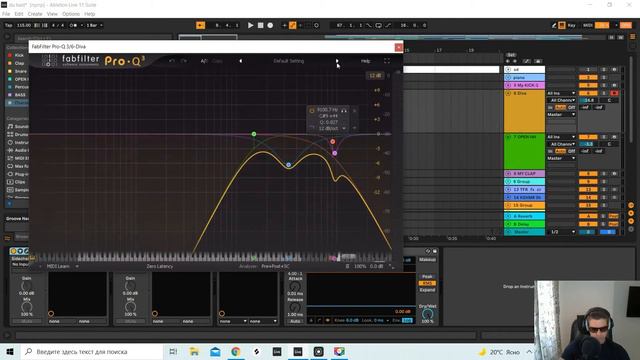Open the Sounds category in browser
The height and width of the screenshot is (360, 640).
click(x=18, y=127)
